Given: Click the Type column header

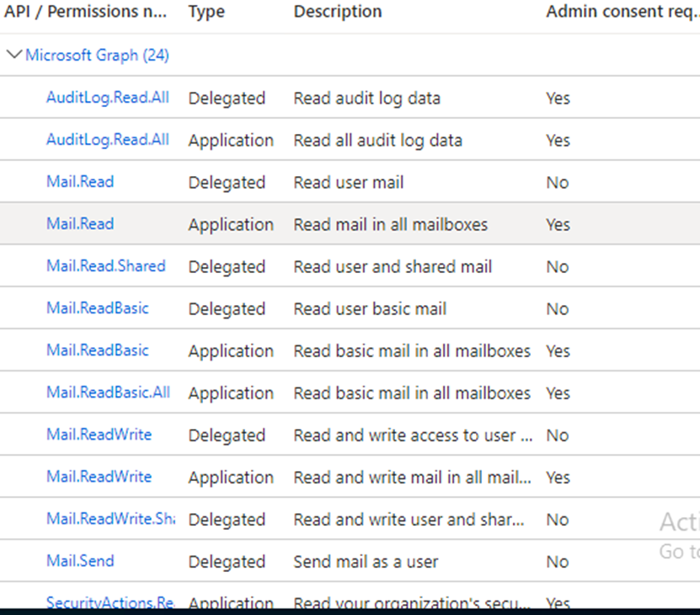Looking at the screenshot, I should coord(206,12).
